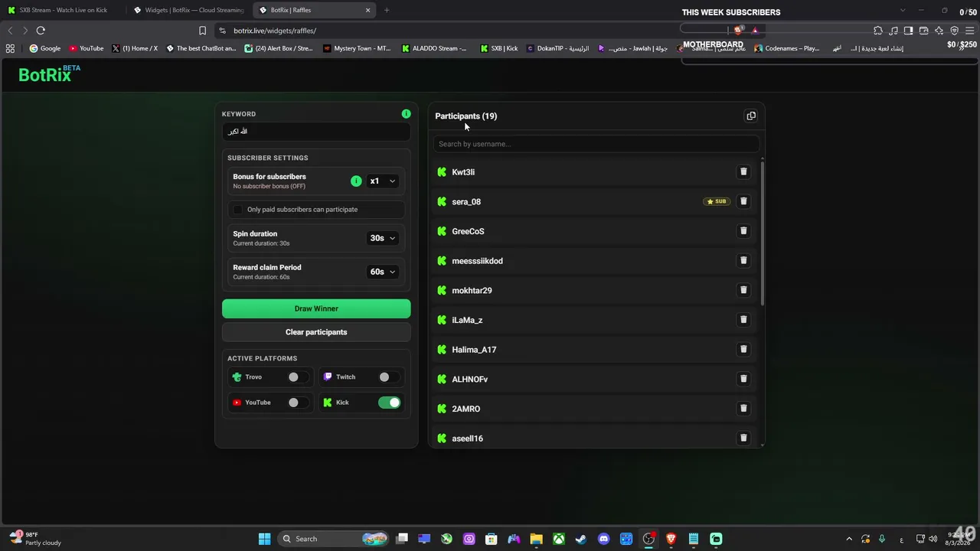Viewport: 980px width, 551px height.
Task: Remove meesssiikdod with trash icon
Action: (743, 260)
